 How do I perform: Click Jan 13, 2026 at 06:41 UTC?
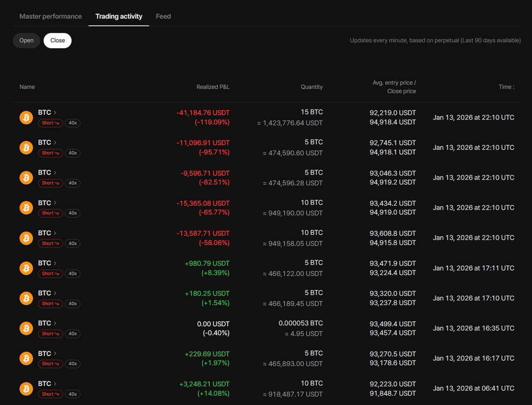tap(474, 389)
